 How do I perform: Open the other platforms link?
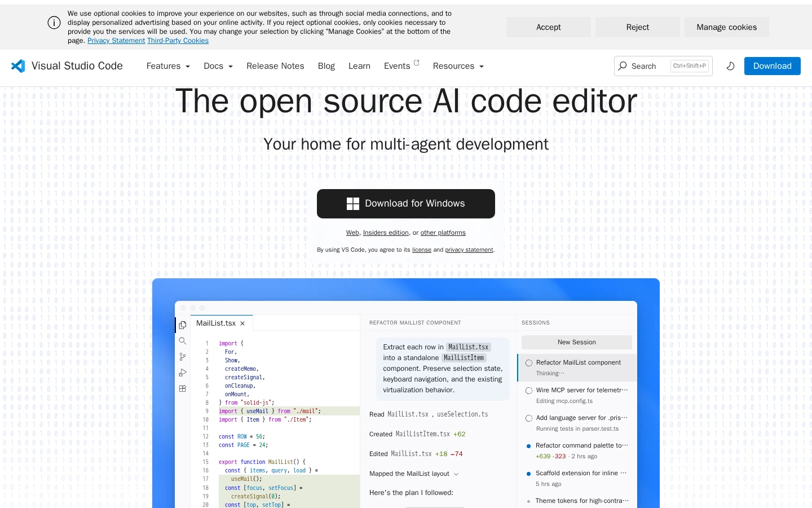[443, 233]
